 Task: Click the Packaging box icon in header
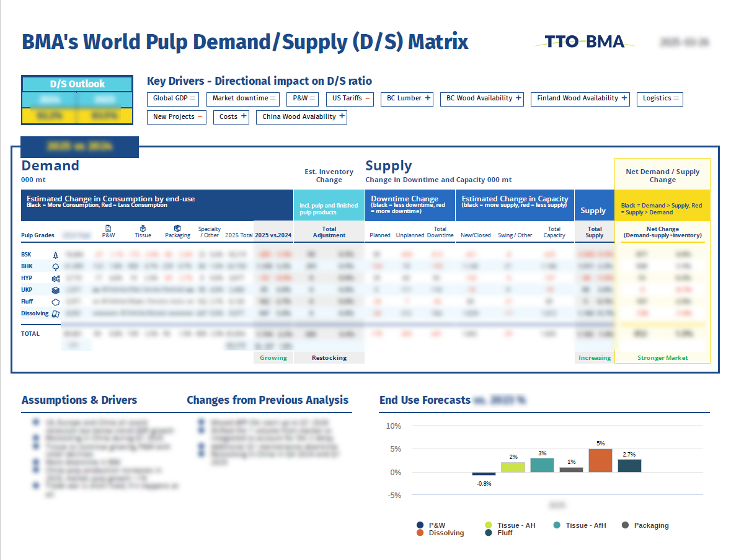click(177, 228)
